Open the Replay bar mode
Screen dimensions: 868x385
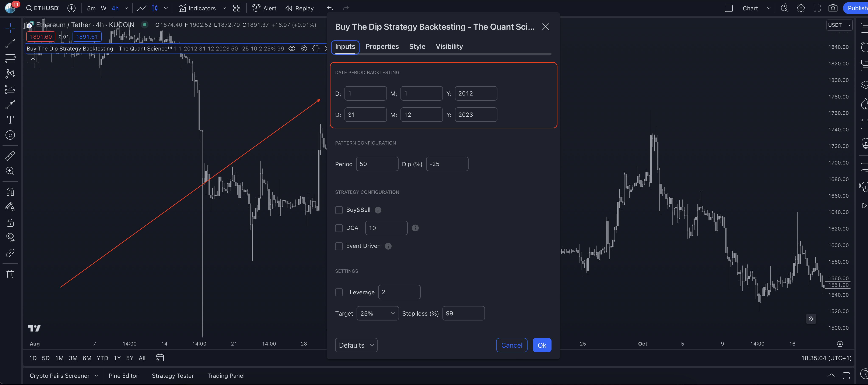(300, 8)
